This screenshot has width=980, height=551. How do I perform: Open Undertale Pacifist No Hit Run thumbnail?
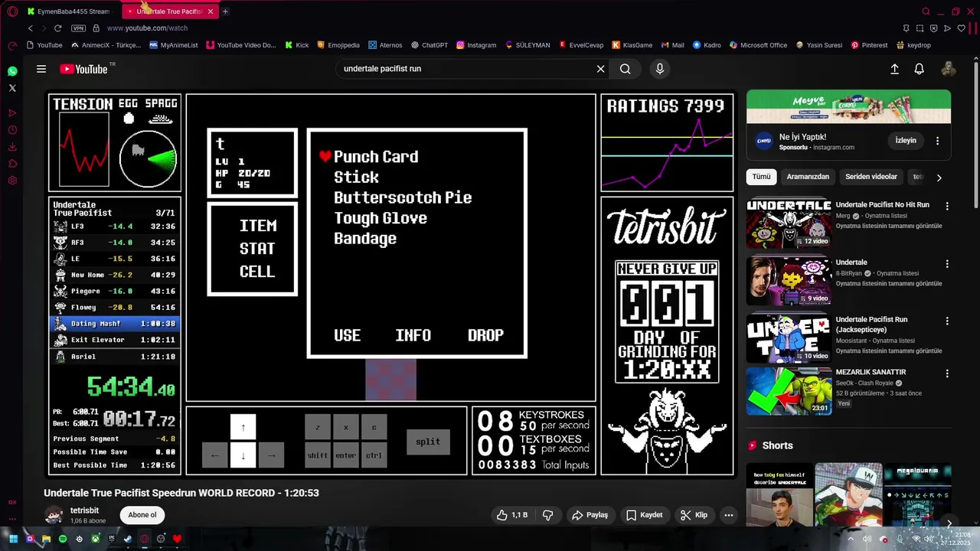point(789,224)
